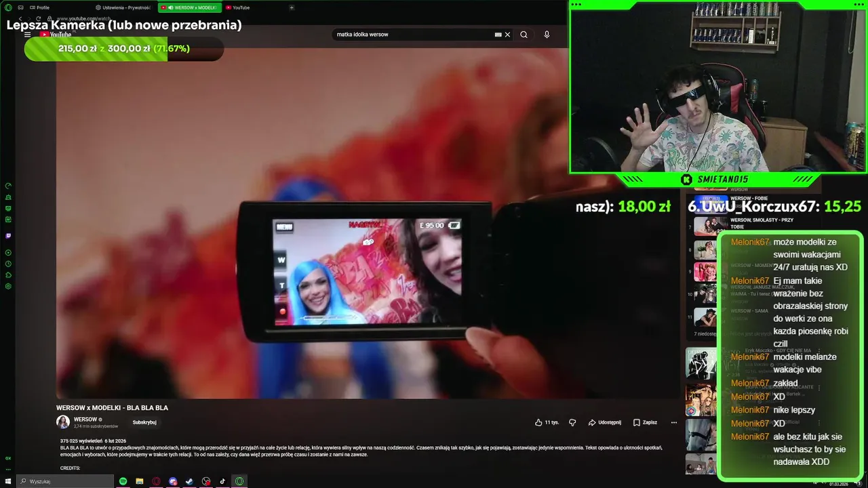This screenshot has width=868, height=488.
Task: Open more actions three-dot menu
Action: [x=674, y=422]
